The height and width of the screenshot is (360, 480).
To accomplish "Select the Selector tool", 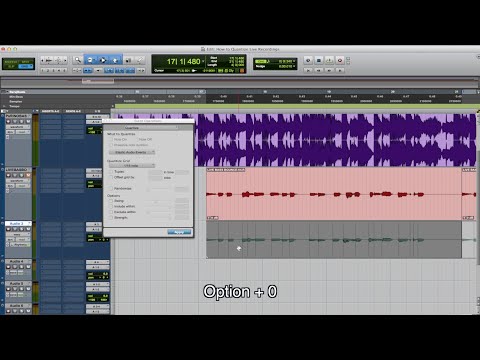I will [x=103, y=60].
